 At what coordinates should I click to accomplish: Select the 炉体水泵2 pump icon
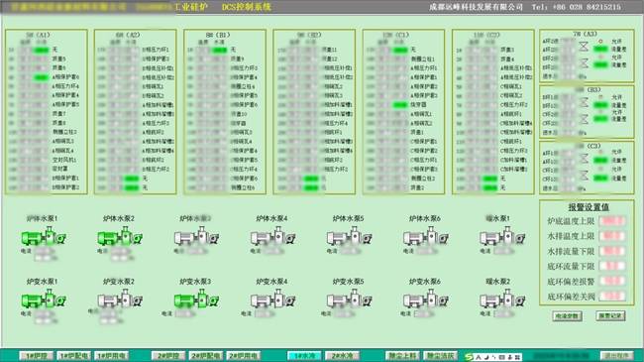120,236
